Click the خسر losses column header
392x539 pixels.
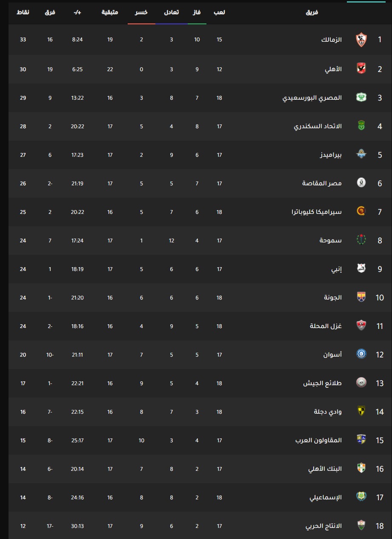[141, 12]
